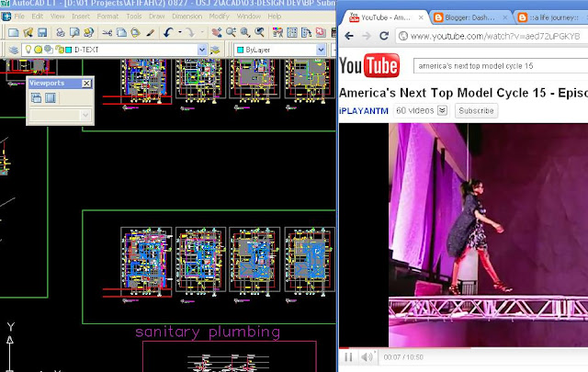Click the D-TEXT layer cyan color swatch
Screen dimensions: 588x372
point(69,50)
